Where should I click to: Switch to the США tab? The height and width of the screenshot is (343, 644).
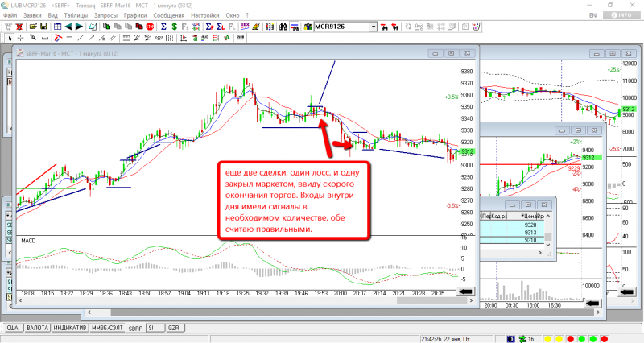click(13, 328)
